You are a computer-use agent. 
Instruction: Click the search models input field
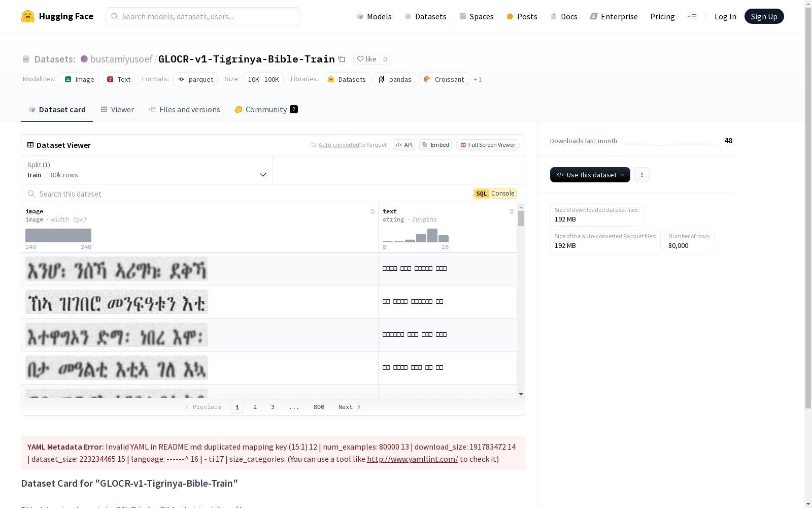tap(203, 16)
